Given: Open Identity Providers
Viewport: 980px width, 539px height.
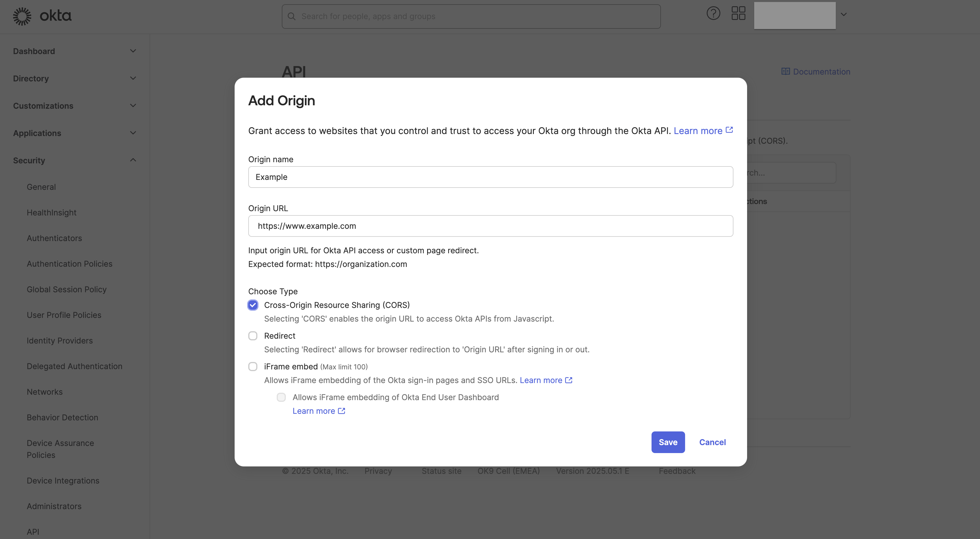Looking at the screenshot, I should 60,341.
